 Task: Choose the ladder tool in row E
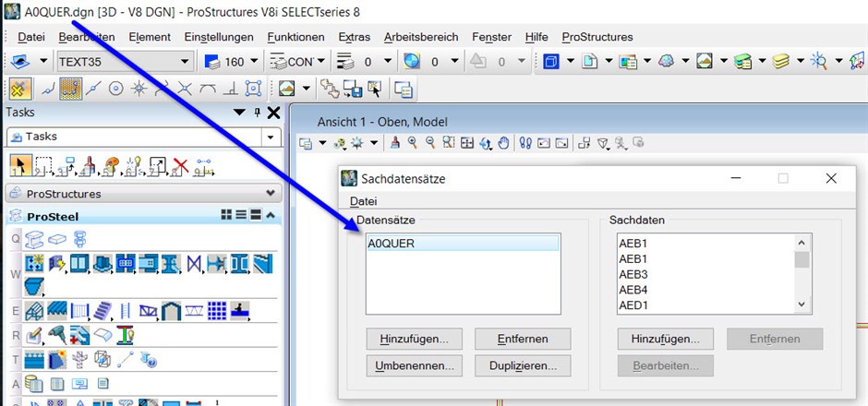(x=125, y=311)
